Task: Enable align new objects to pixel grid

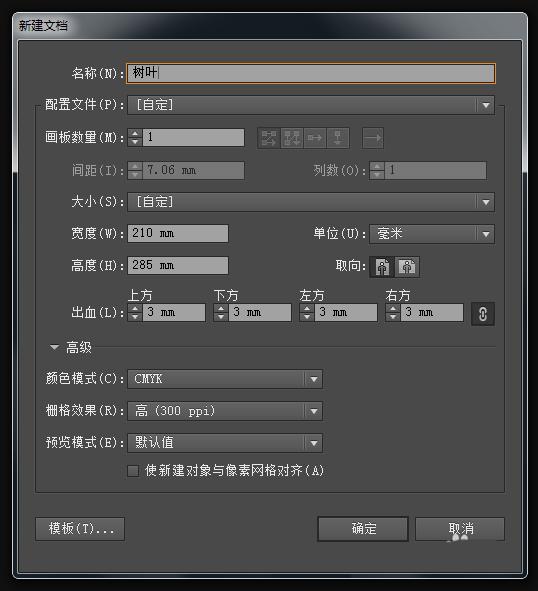Action: pos(133,471)
